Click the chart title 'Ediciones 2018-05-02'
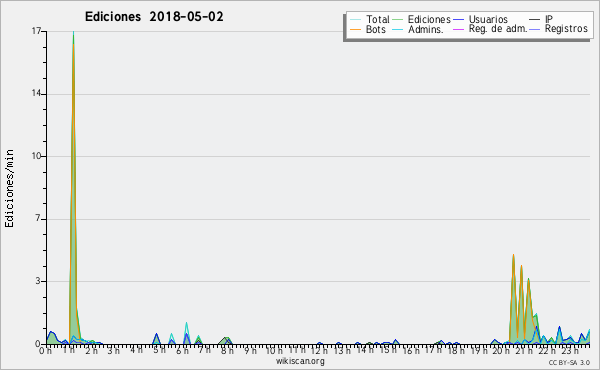 154,17
